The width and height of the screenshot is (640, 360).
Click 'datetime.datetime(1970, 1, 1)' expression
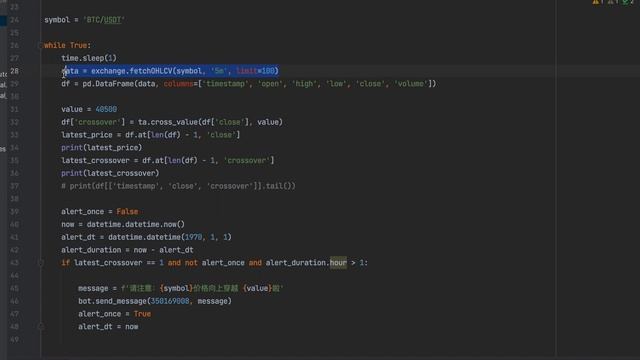coord(170,237)
